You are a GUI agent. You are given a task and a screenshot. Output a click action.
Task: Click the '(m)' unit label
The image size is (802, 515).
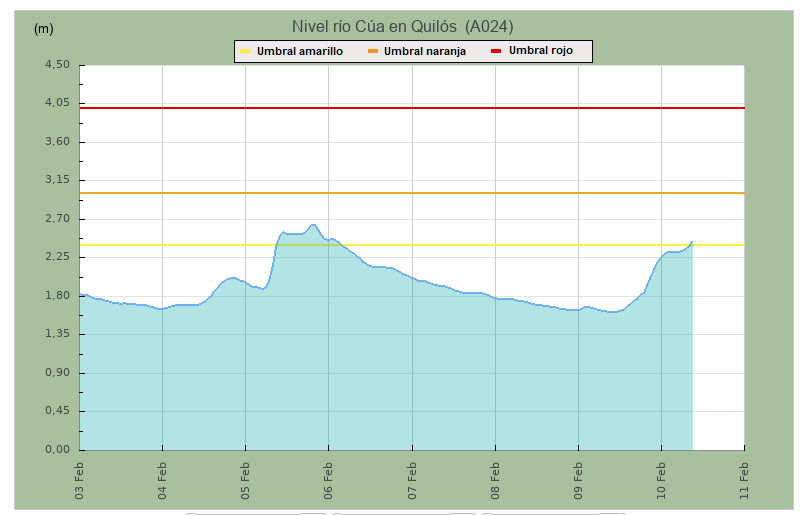click(44, 28)
